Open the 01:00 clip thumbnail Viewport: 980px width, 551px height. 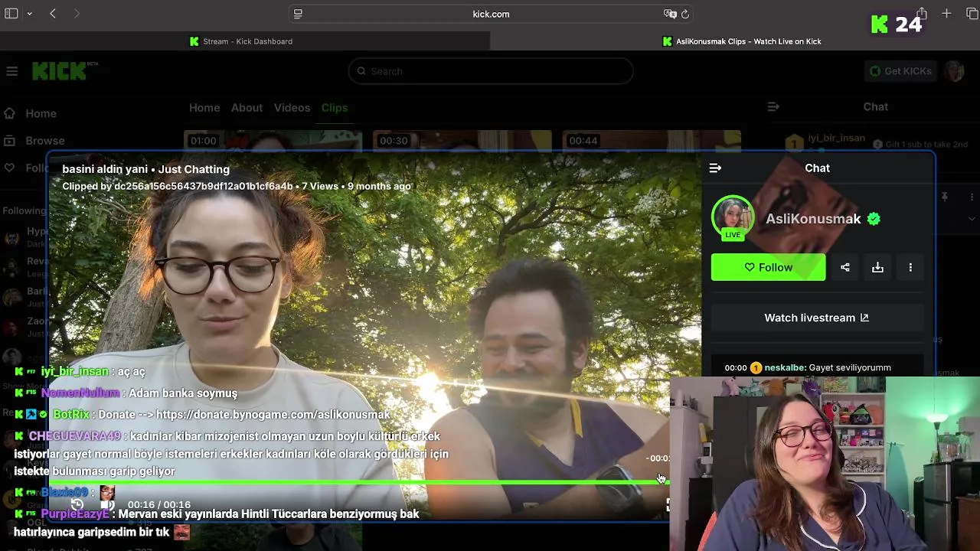coord(273,141)
